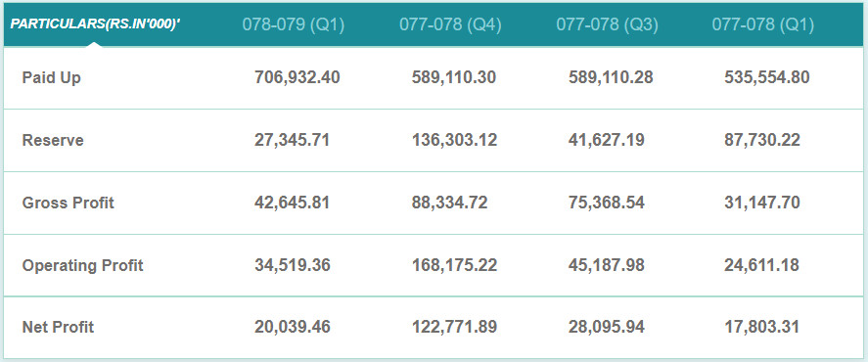This screenshot has width=868, height=362.
Task: Click the Paid Up value 706,932.40
Action: pos(297,78)
